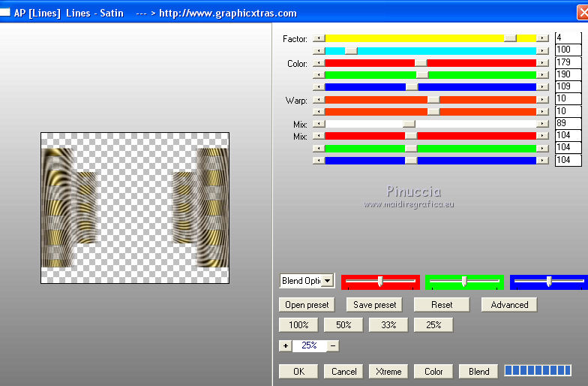Click right arrow of red Color slider
The height and width of the screenshot is (386, 588).
tap(542, 63)
